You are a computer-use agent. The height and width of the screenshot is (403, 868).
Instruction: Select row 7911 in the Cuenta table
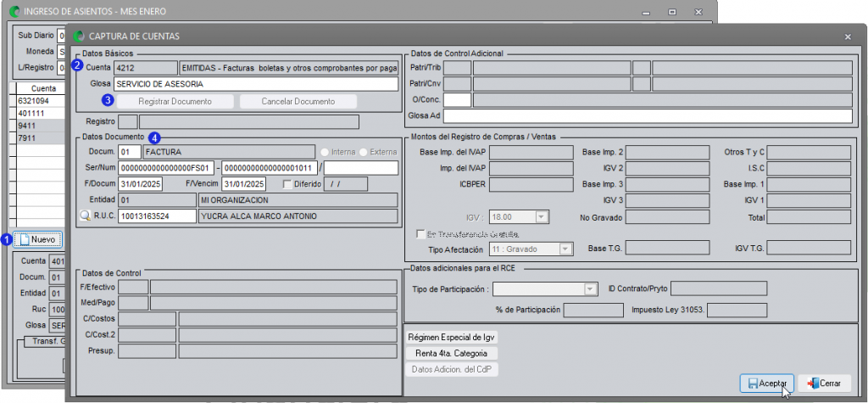(42, 137)
